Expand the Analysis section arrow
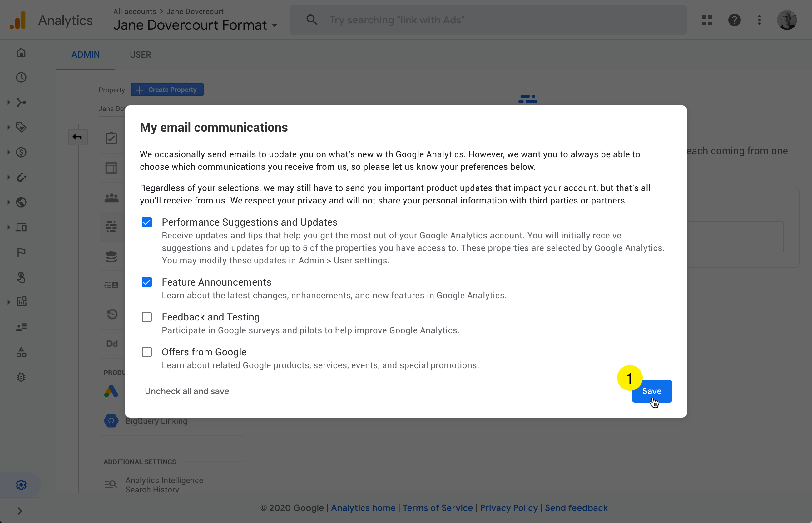The width and height of the screenshot is (812, 523). click(8, 301)
